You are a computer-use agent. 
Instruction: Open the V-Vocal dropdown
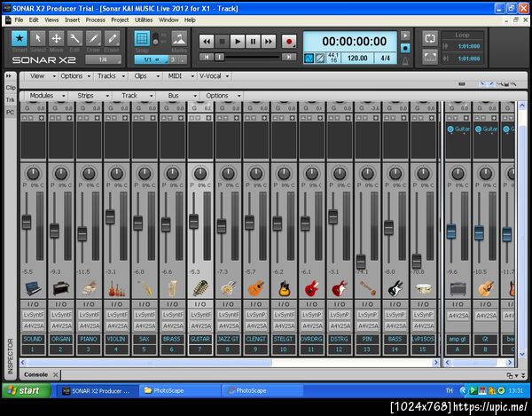[x=214, y=76]
